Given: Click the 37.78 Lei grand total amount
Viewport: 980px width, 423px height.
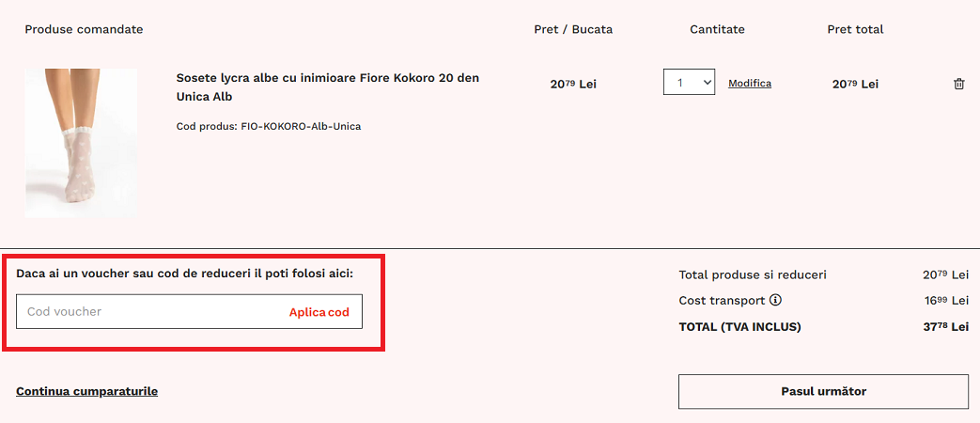Looking at the screenshot, I should (x=945, y=327).
